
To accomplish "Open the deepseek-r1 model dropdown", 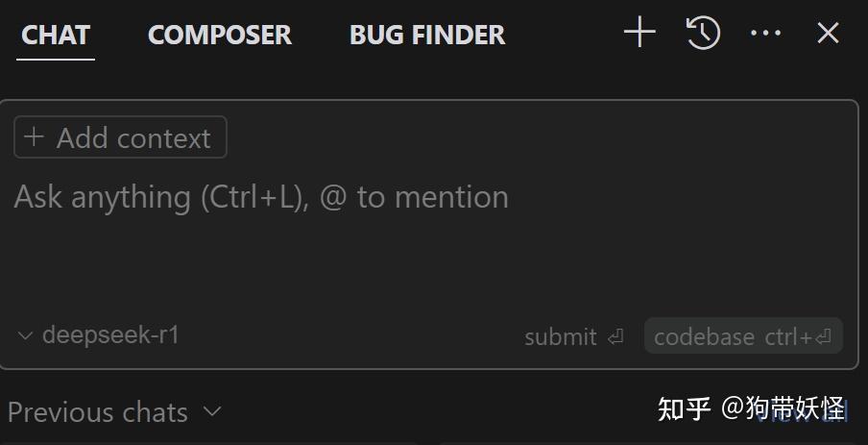I will [x=109, y=335].
